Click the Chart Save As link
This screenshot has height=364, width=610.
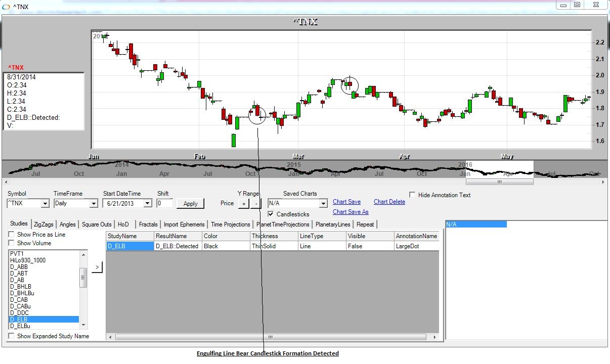coord(351,212)
